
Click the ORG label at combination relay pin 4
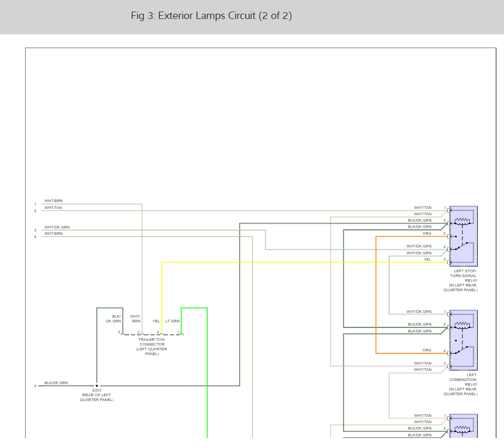pos(427,350)
